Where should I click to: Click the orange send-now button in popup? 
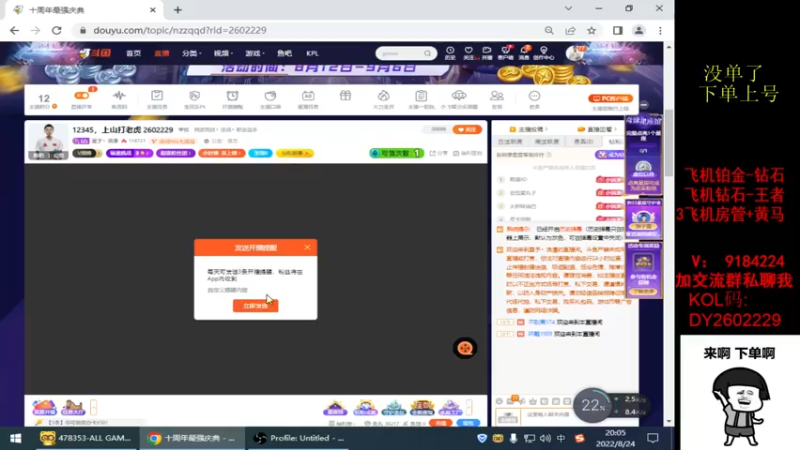[256, 306]
